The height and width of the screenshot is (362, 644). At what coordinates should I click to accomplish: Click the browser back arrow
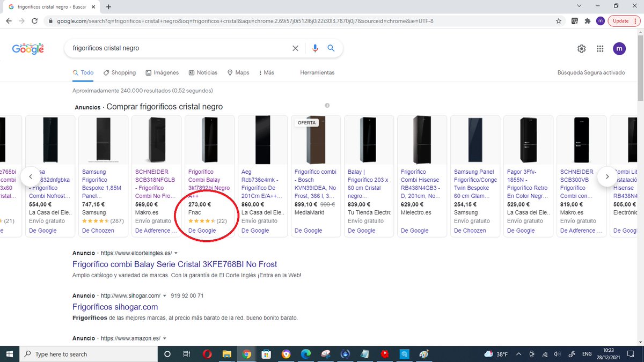(9, 21)
